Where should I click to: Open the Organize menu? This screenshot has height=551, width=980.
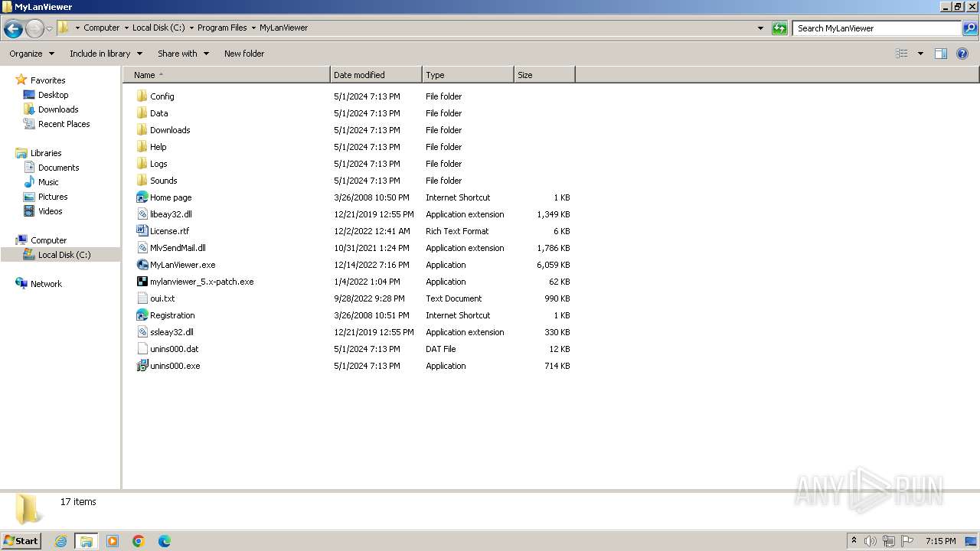[32, 54]
